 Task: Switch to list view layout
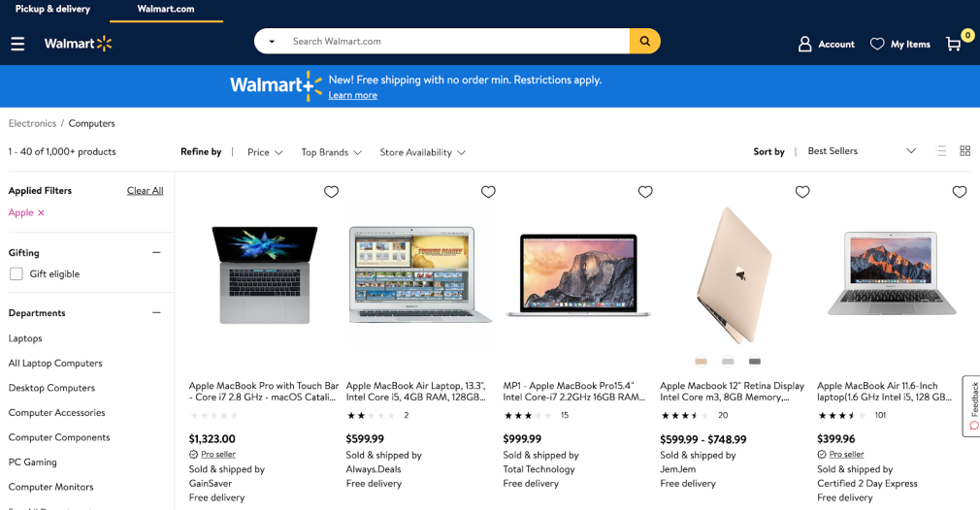click(940, 151)
